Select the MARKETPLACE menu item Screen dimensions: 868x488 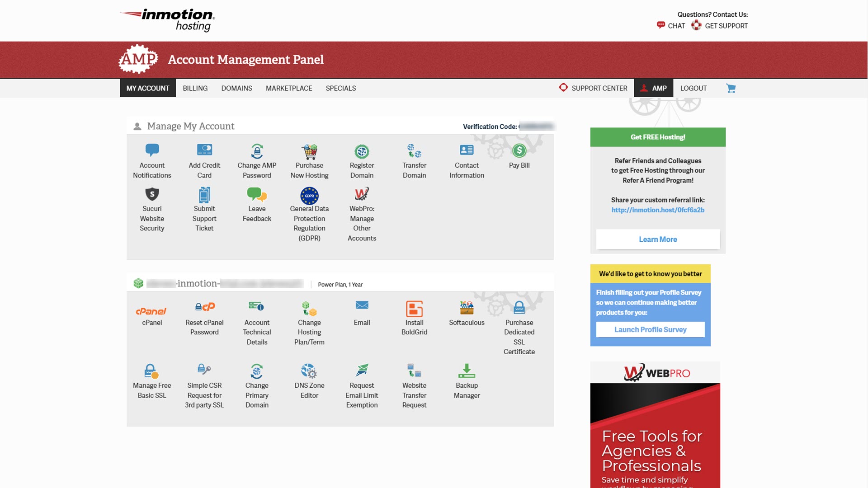tap(289, 89)
